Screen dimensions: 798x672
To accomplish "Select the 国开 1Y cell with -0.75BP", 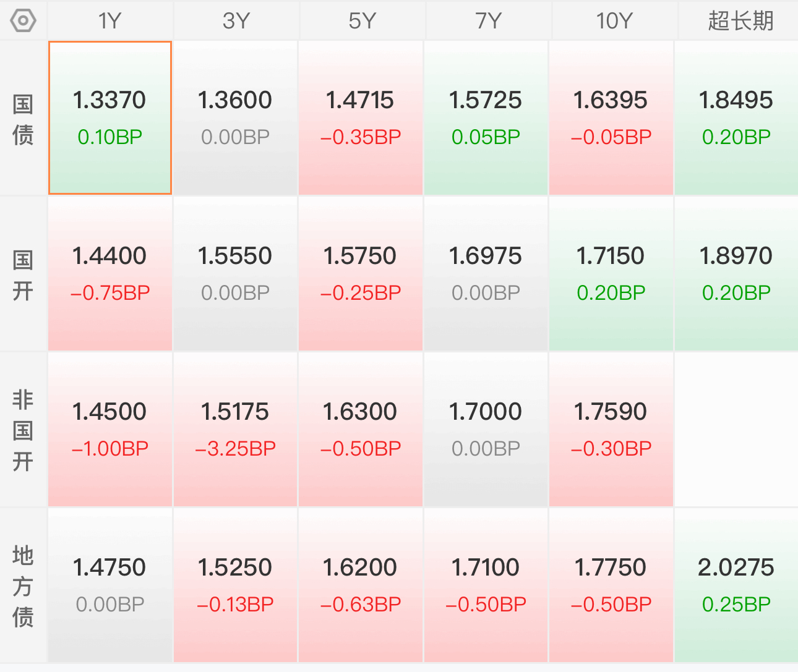I will [110, 274].
